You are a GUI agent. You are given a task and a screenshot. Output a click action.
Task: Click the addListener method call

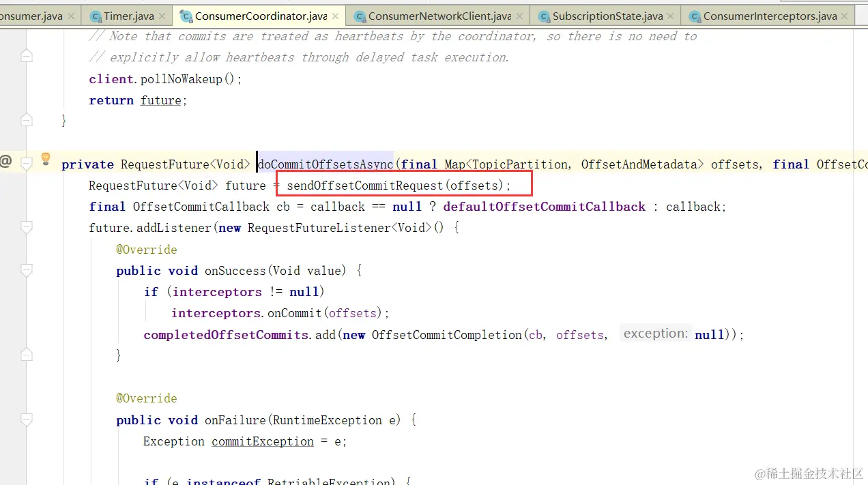[174, 228]
